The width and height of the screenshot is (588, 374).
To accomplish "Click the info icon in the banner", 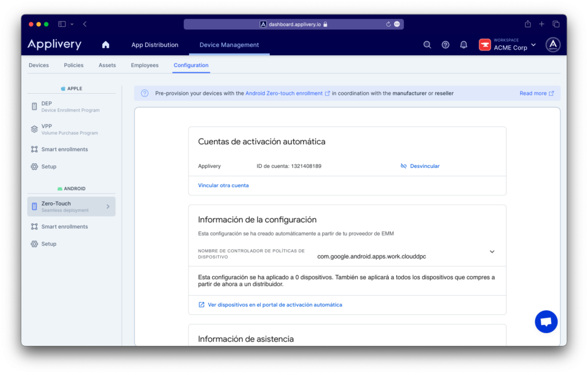I will click(145, 94).
